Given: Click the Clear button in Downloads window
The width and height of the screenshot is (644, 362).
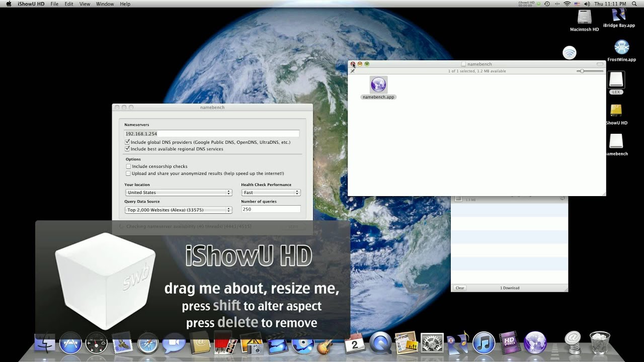Looking at the screenshot, I should (460, 288).
